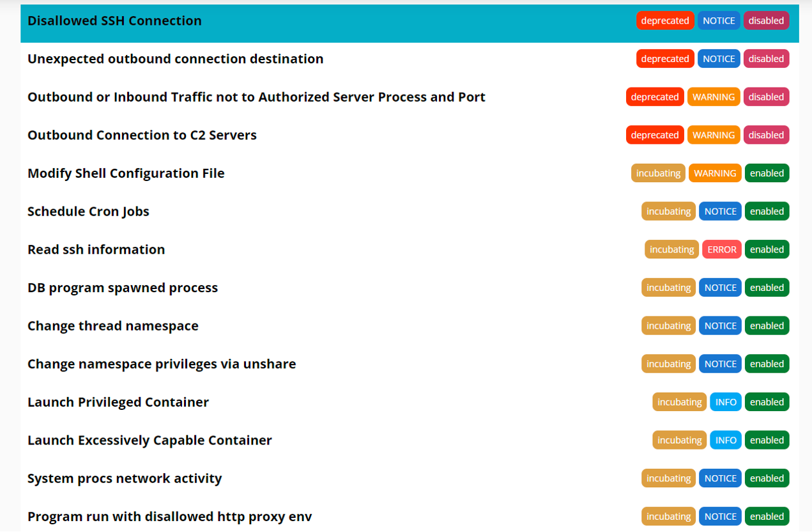Click deprecated badge on Outbound Connection to C2 Servers
This screenshot has height=532, width=812.
(x=655, y=135)
